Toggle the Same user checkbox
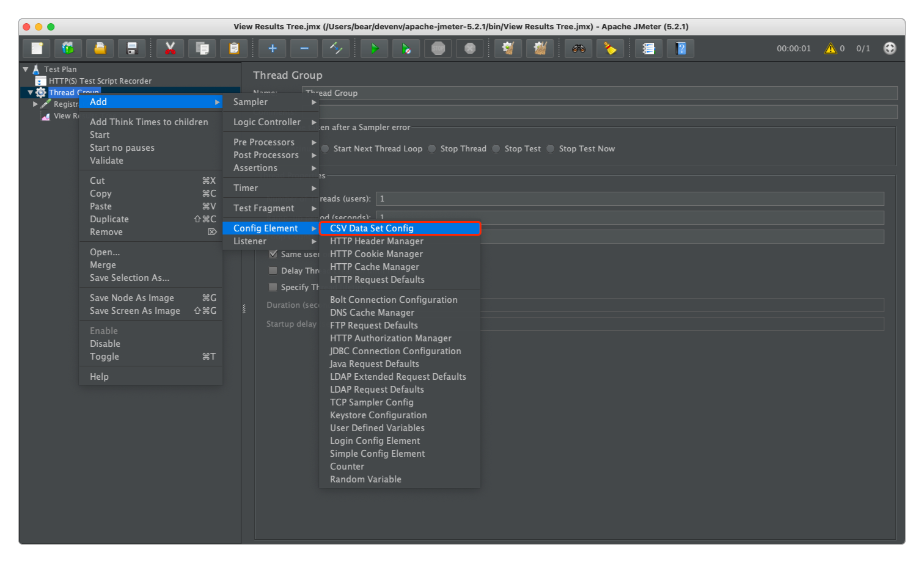Image resolution: width=924 pixels, height=563 pixels. (273, 254)
